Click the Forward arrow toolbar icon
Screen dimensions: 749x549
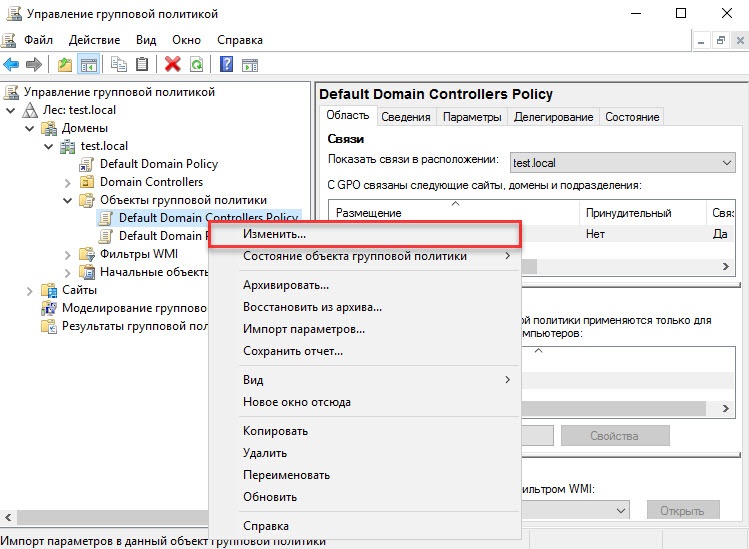coord(33,65)
